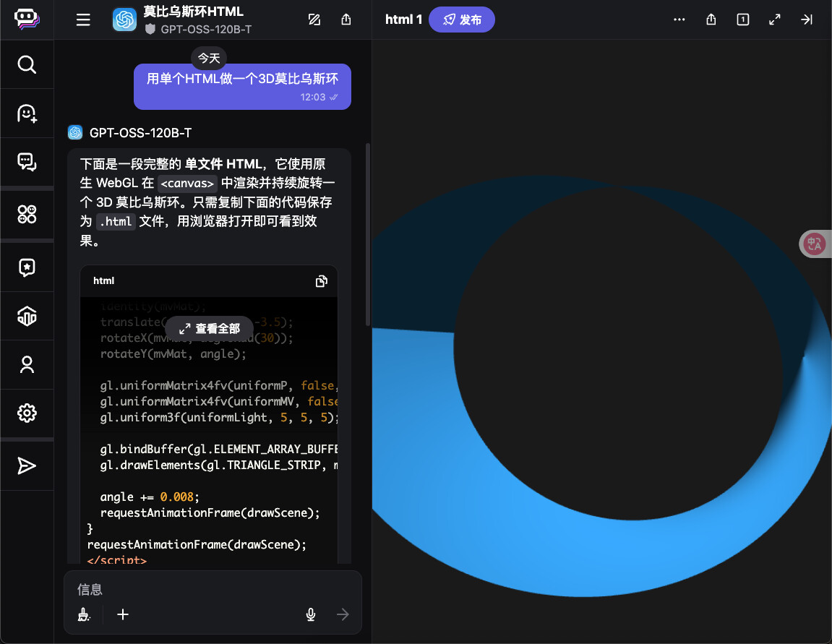Click the 信息 message input field
The image size is (832, 644).
[213, 589]
